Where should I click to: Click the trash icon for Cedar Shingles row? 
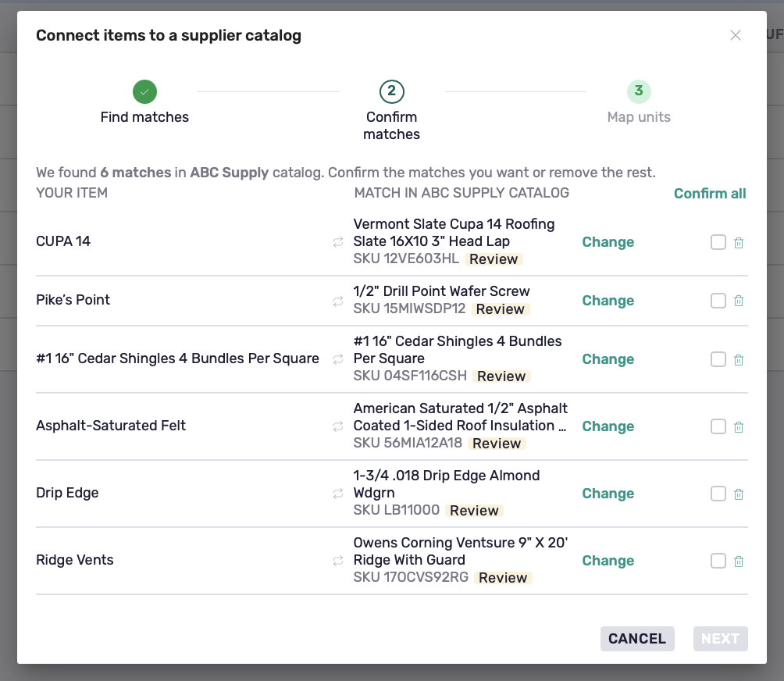coord(739,359)
